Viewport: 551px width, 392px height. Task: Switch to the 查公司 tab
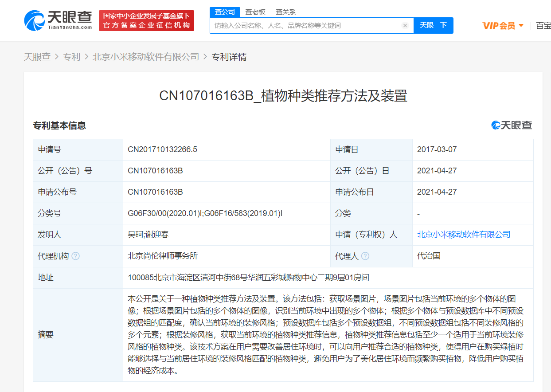click(x=225, y=12)
